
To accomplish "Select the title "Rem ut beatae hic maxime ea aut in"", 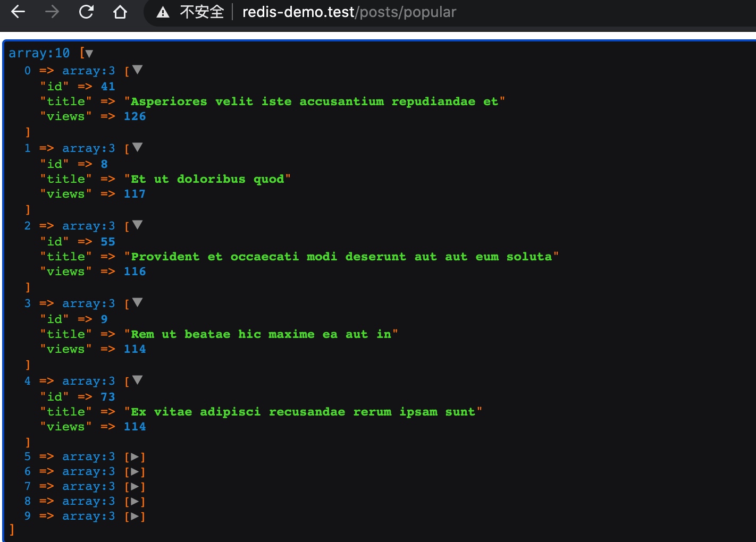I will point(262,334).
